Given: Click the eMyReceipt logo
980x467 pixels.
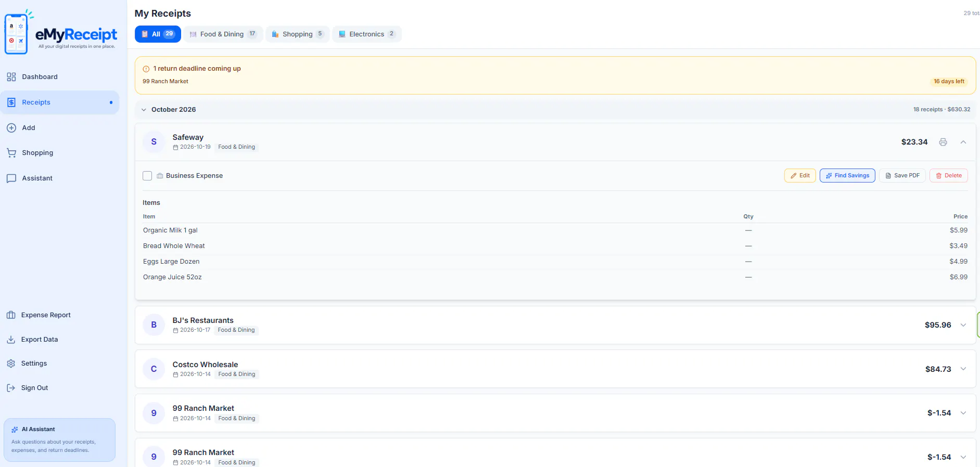Looking at the screenshot, I should (61, 32).
